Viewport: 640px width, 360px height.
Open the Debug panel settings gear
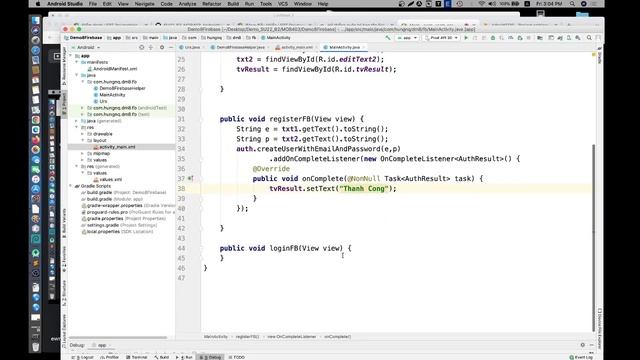tap(582, 345)
